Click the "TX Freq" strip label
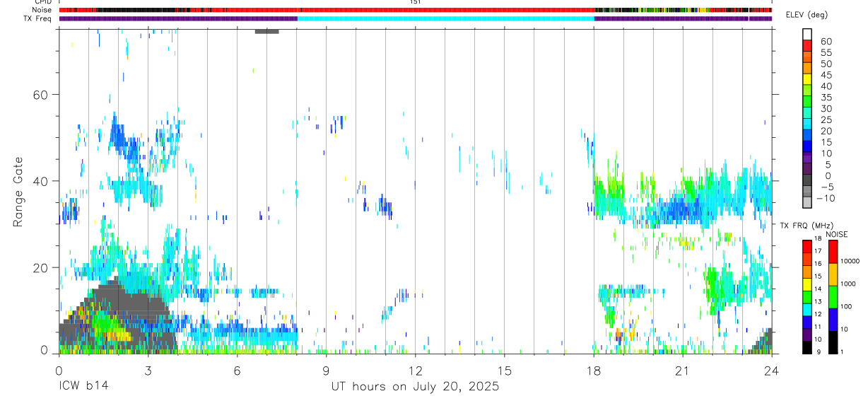 [39, 18]
